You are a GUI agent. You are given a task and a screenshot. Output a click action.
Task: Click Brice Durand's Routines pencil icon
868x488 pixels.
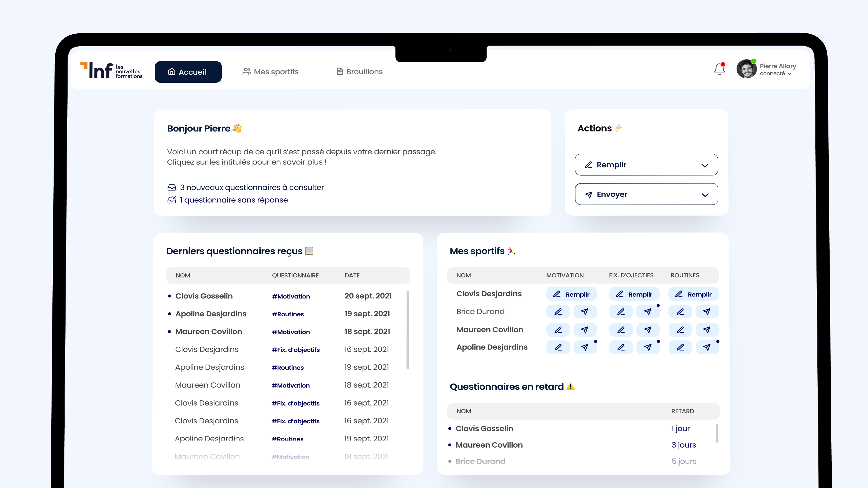tap(680, 312)
